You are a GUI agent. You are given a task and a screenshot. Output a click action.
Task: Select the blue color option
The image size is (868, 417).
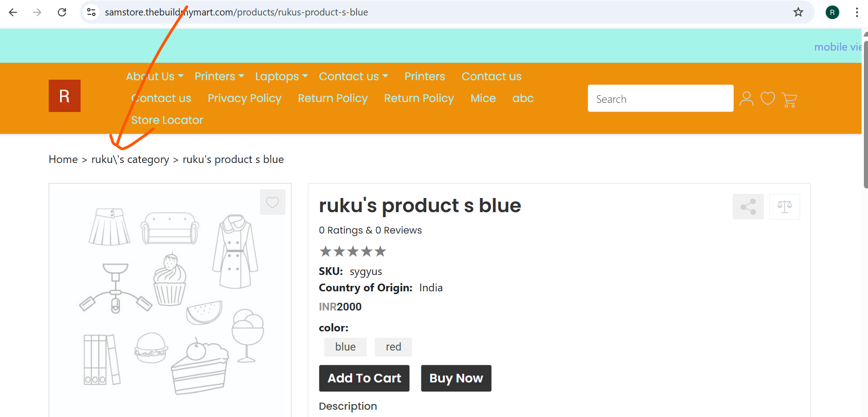click(345, 347)
